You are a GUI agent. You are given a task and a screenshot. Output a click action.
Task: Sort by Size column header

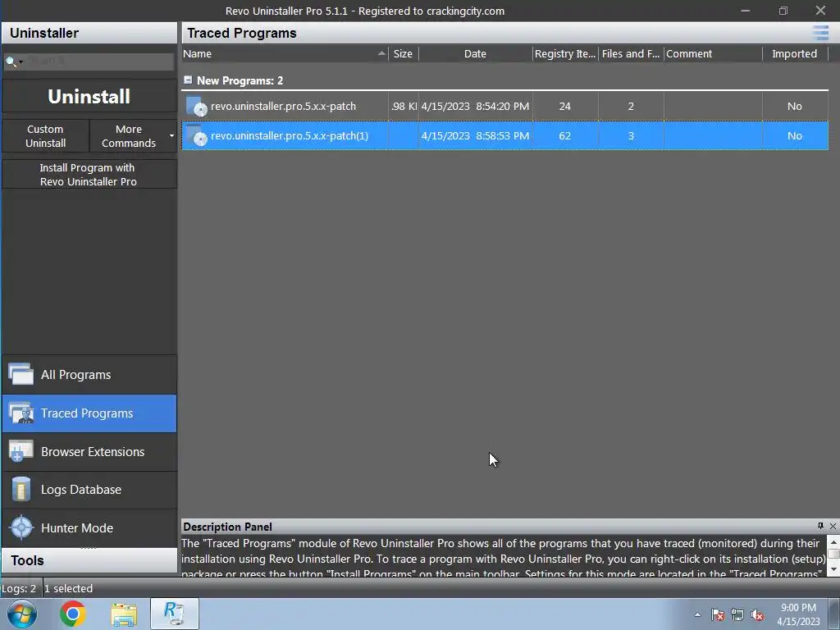pyautogui.click(x=403, y=53)
